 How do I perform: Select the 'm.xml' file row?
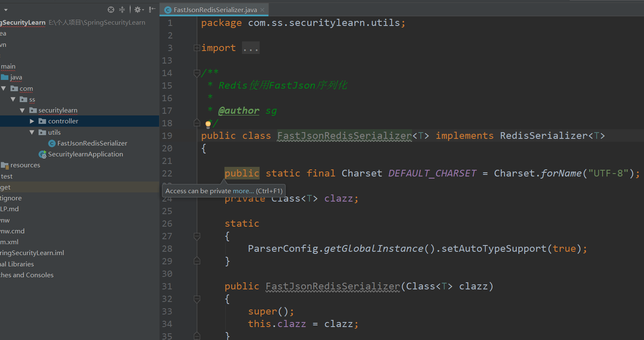pyautogui.click(x=80, y=242)
